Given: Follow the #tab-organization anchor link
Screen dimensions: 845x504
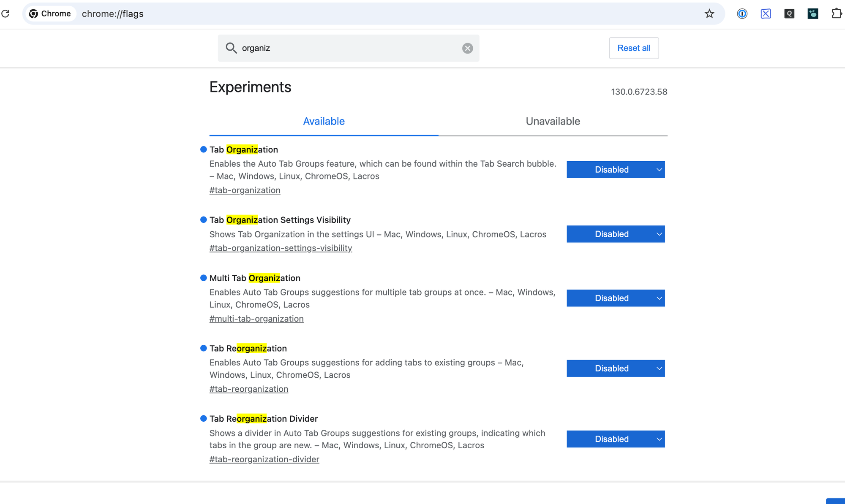Looking at the screenshot, I should (245, 190).
